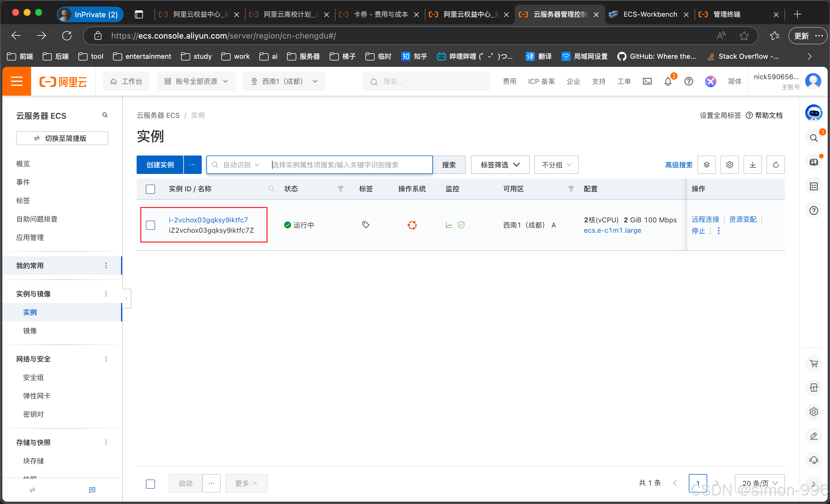Image resolution: width=830 pixels, height=504 pixels.
Task: Open the shopping cart in the right sidebar
Action: click(x=814, y=364)
